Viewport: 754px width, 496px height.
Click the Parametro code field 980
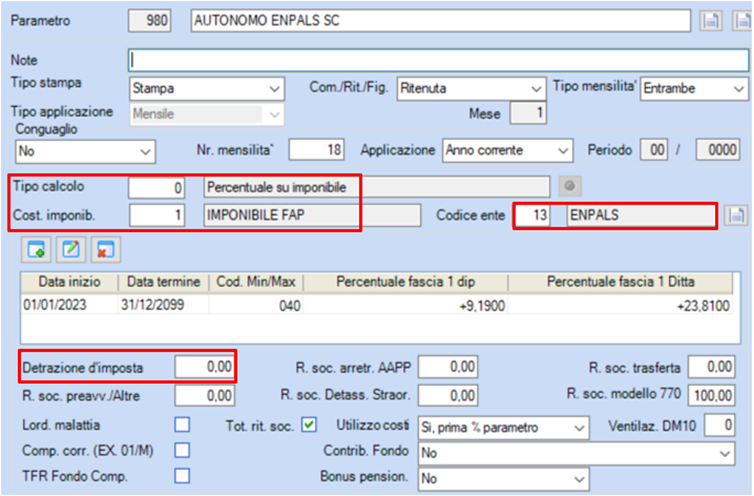pos(150,21)
